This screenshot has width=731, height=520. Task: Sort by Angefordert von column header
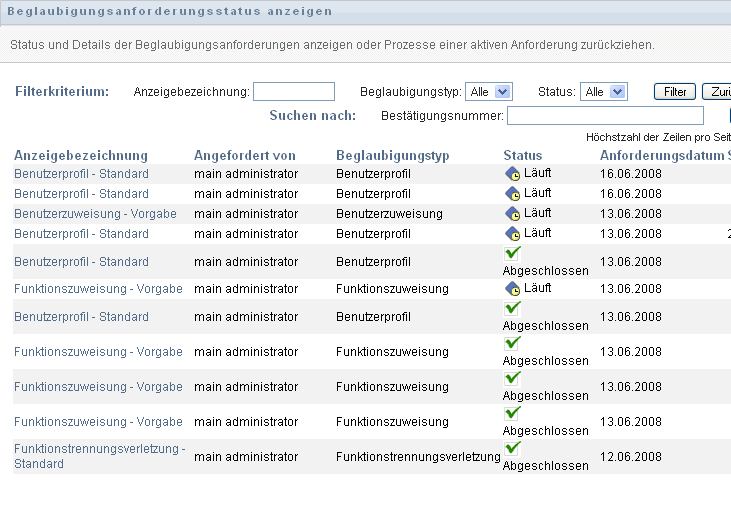[x=245, y=155]
